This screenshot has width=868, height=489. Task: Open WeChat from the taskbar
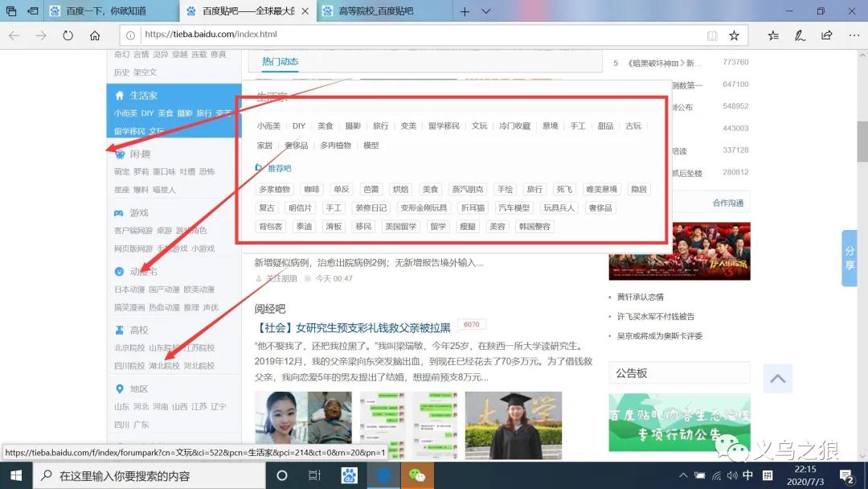click(416, 475)
